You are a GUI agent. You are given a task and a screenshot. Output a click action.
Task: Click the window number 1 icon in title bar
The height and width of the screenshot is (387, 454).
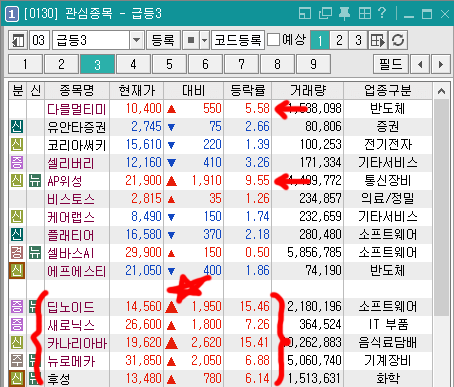tap(12, 14)
